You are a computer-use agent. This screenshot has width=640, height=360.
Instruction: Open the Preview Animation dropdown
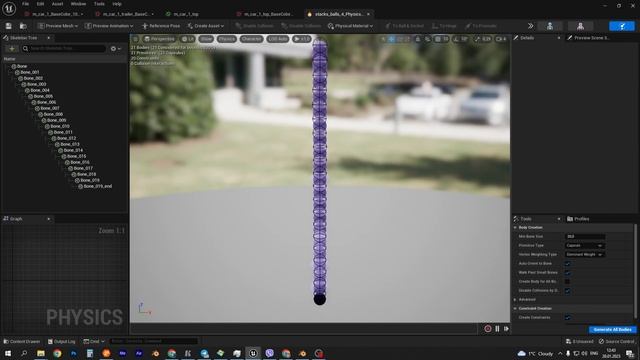(x=109, y=26)
